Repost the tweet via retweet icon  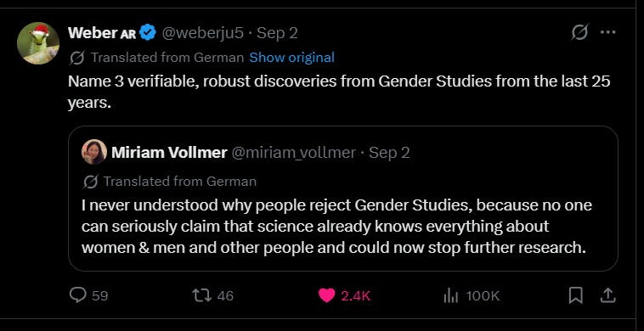click(x=201, y=295)
